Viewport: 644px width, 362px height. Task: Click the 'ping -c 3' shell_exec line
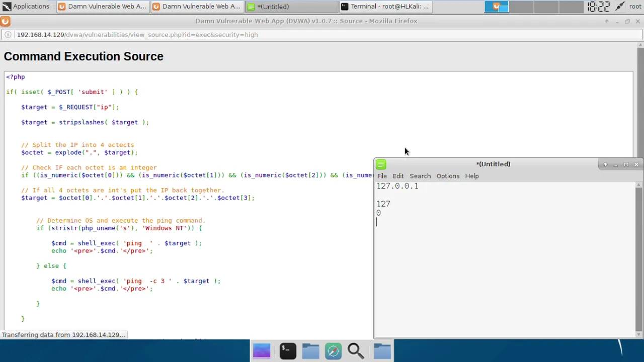pyautogui.click(x=136, y=281)
